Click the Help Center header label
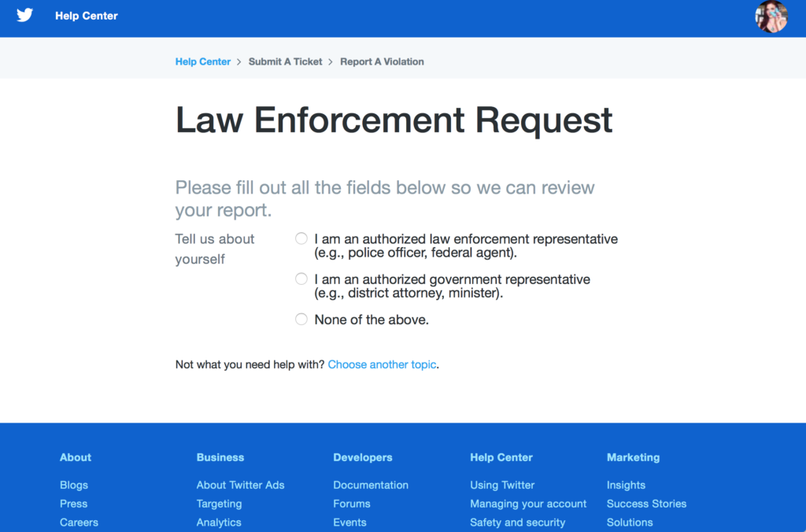Screen dimensions: 806x532 pyautogui.click(x=86, y=15)
